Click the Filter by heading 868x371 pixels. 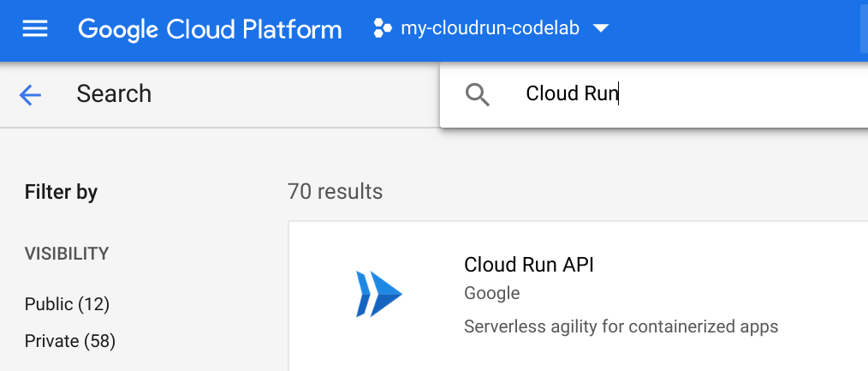click(61, 192)
